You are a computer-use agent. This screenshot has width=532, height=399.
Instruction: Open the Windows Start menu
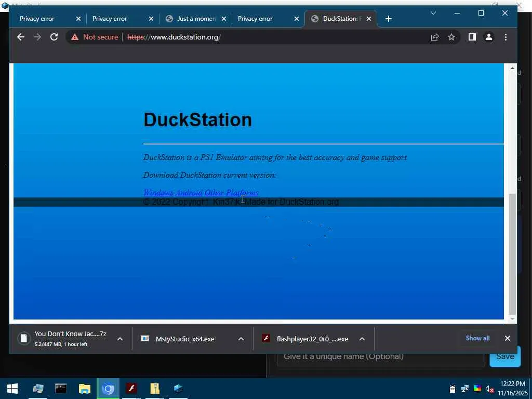click(x=12, y=389)
